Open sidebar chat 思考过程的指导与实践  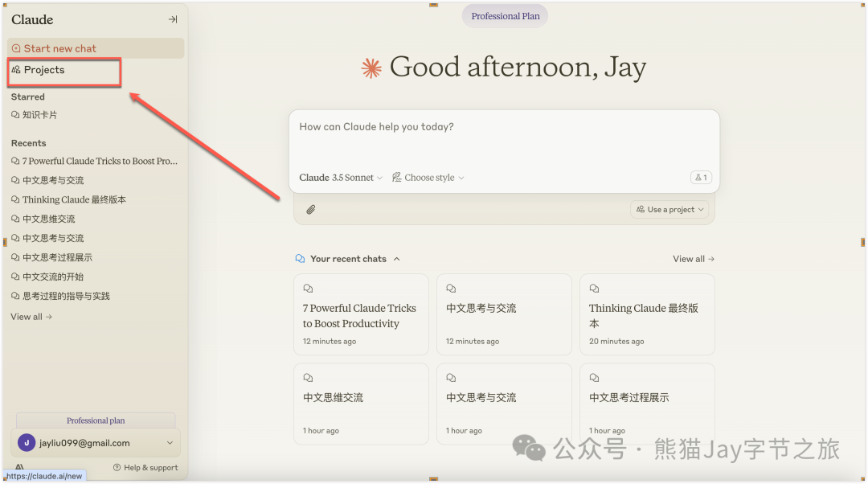point(61,297)
